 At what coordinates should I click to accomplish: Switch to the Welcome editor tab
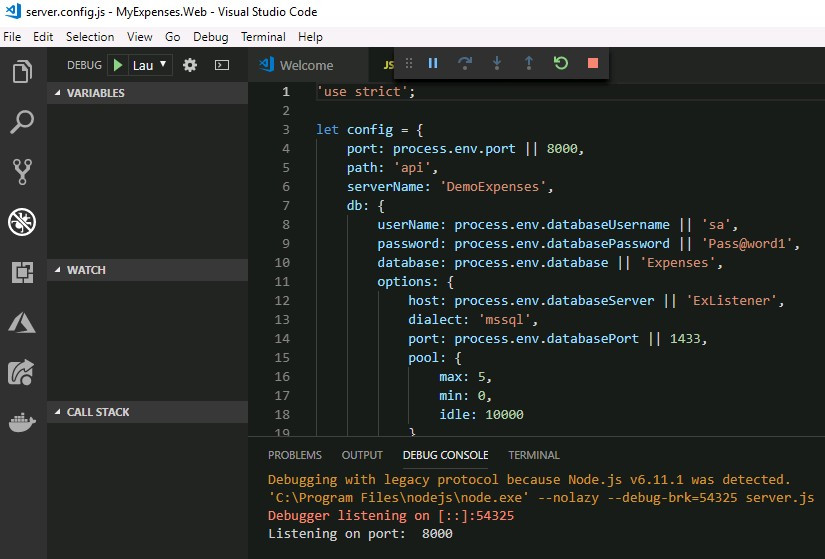click(x=307, y=65)
